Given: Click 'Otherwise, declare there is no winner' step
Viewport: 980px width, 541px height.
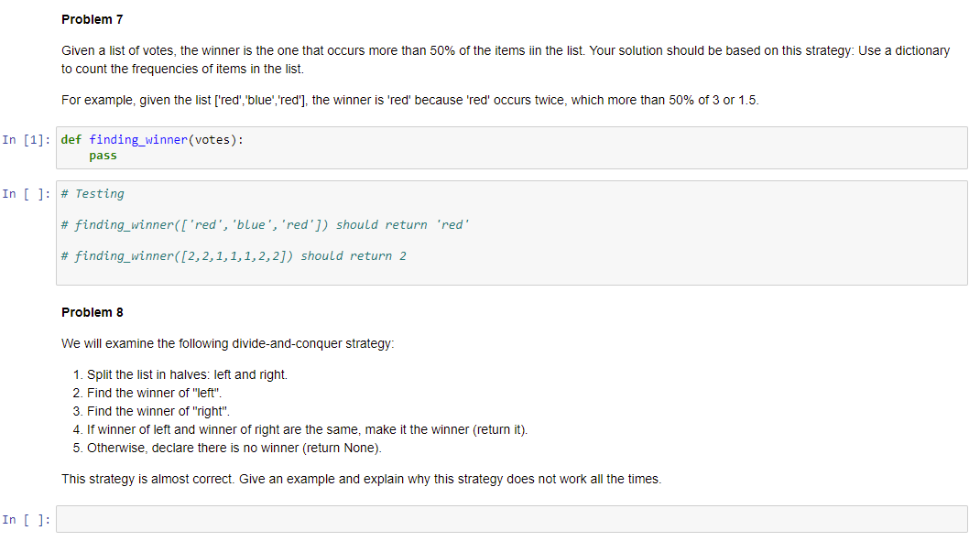Looking at the screenshot, I should tap(234, 448).
